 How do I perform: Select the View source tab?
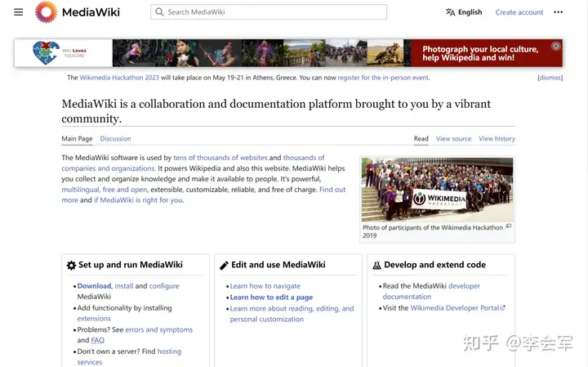(453, 138)
